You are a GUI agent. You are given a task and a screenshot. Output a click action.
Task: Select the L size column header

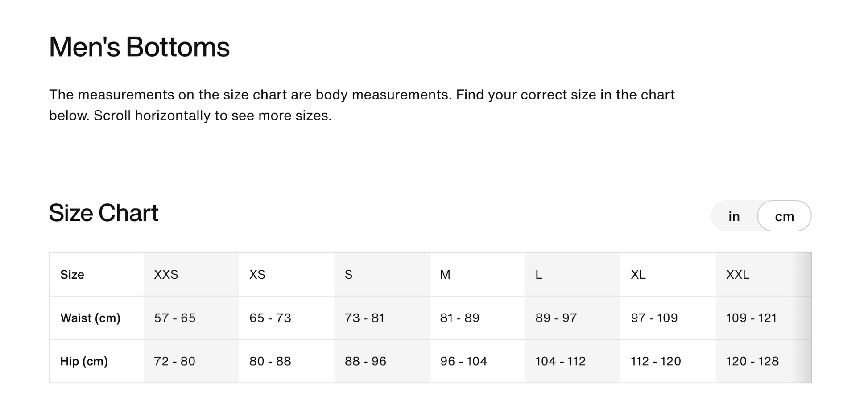point(539,275)
